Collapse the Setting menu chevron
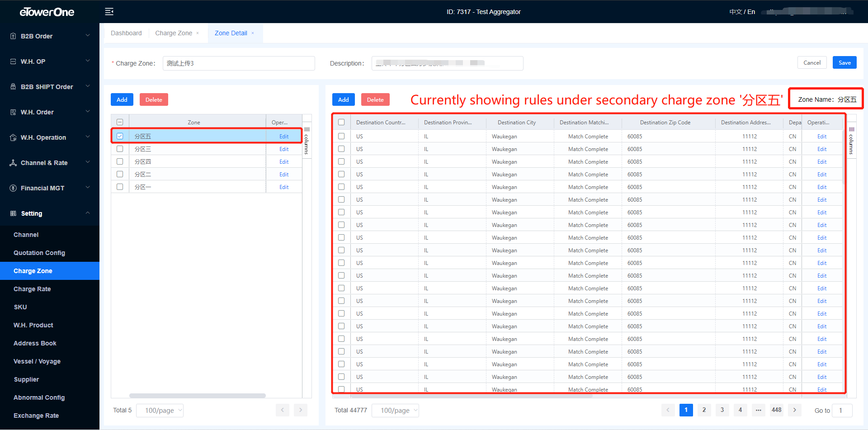This screenshot has width=868, height=430. [x=88, y=213]
